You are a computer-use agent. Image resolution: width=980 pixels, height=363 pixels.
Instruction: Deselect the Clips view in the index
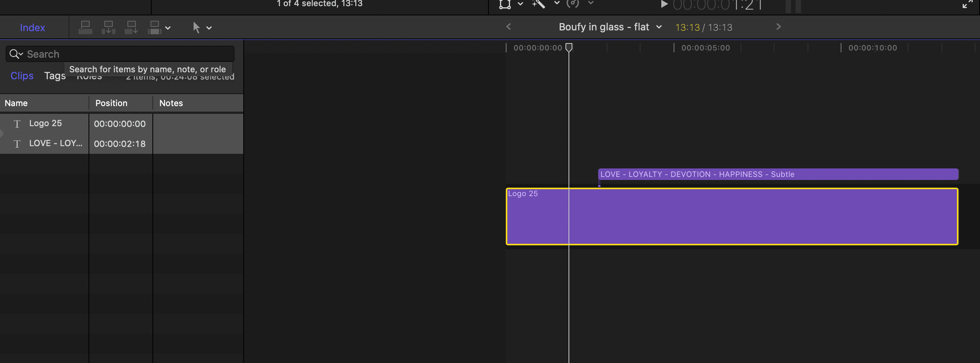tap(22, 76)
